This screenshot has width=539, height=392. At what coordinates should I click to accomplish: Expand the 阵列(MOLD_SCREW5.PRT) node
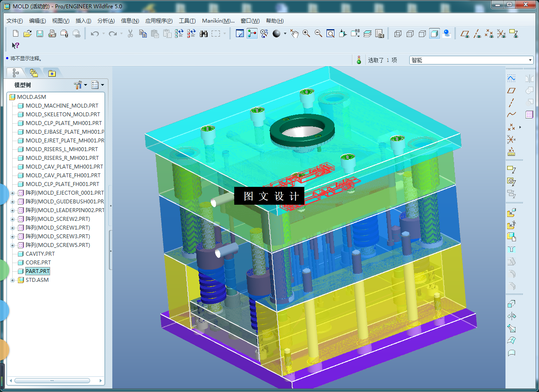pos(13,245)
